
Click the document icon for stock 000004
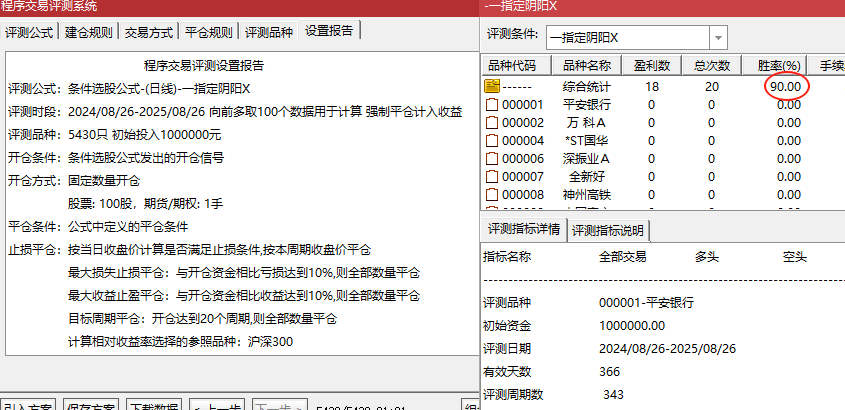pos(492,140)
